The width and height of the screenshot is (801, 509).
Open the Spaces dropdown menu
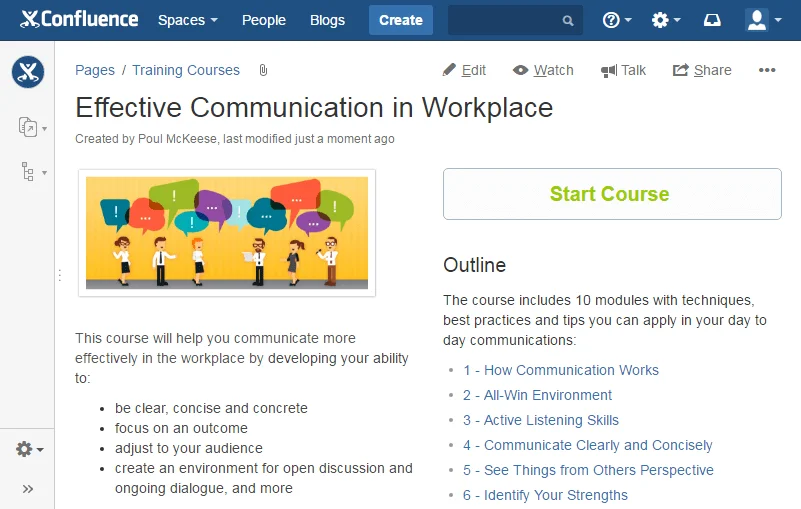[187, 20]
